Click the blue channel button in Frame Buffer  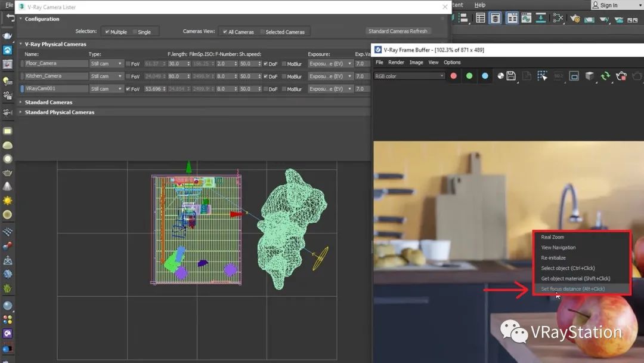pyautogui.click(x=485, y=76)
